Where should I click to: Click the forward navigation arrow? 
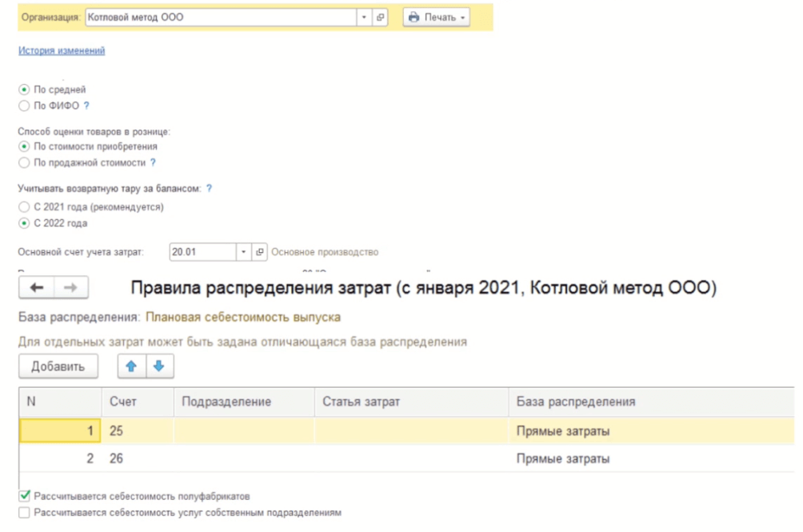click(x=70, y=289)
